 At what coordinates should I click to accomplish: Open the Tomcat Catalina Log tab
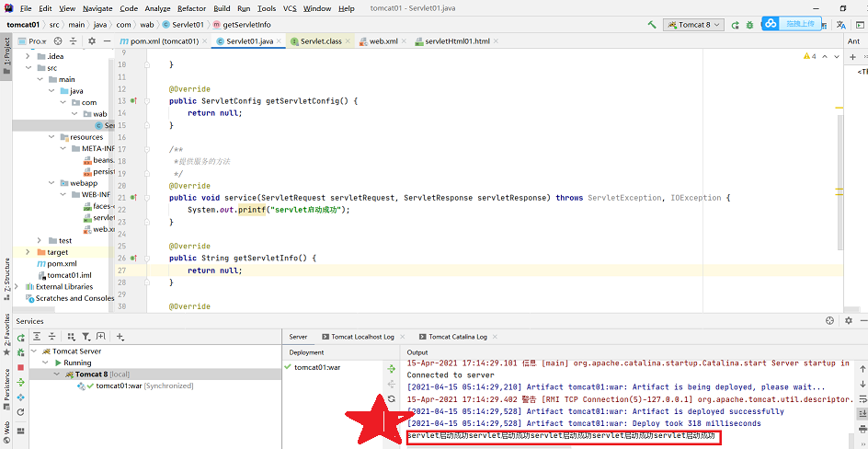458,337
